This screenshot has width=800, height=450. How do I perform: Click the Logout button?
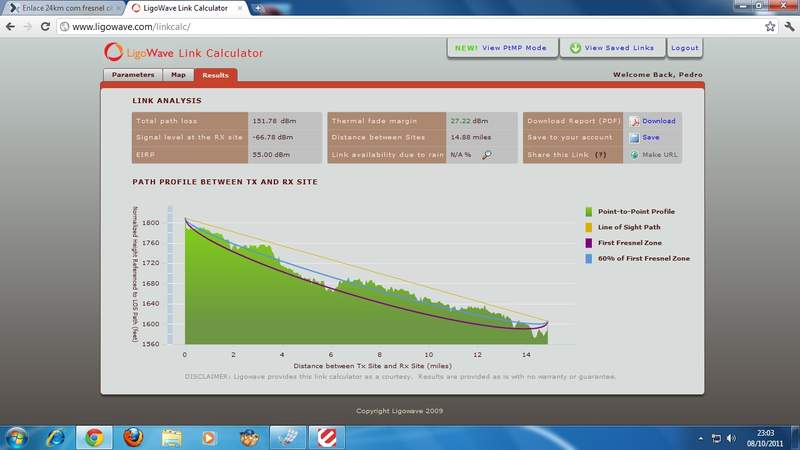(x=685, y=48)
